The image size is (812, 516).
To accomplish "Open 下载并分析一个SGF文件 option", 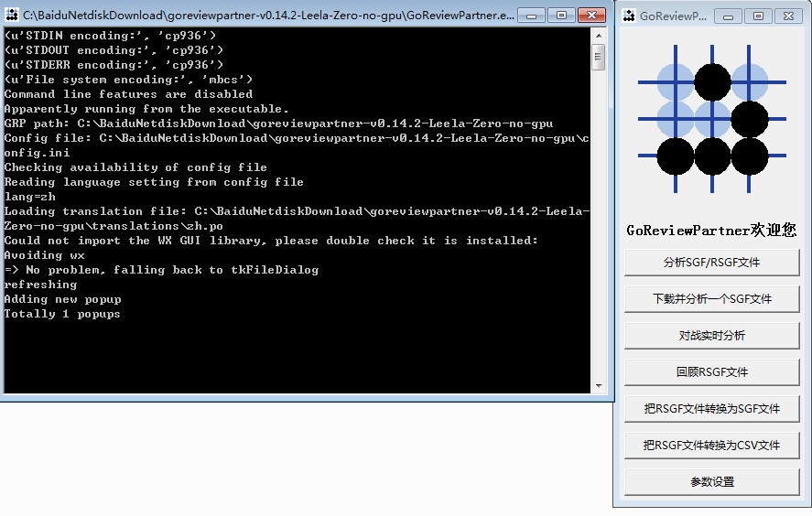I will [x=711, y=299].
